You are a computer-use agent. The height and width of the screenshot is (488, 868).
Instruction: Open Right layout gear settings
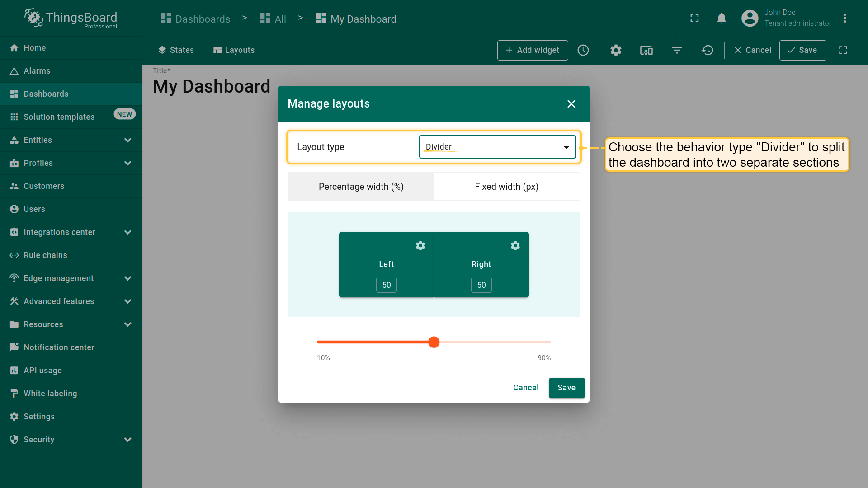coord(515,245)
